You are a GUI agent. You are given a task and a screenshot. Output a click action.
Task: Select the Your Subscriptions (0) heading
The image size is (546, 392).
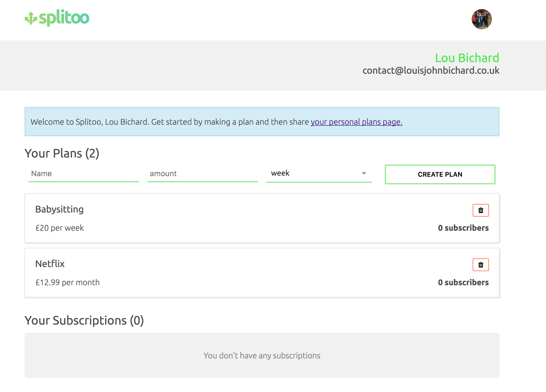point(84,321)
